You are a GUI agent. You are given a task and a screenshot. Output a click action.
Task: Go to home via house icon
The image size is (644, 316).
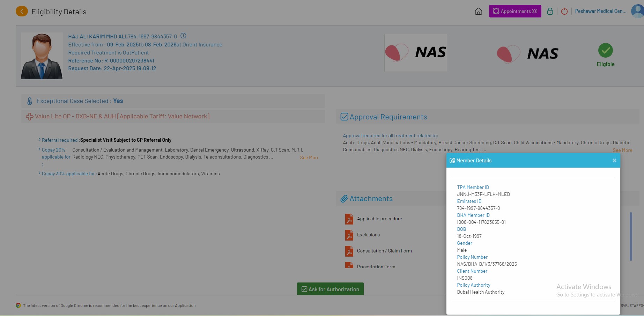[479, 12]
